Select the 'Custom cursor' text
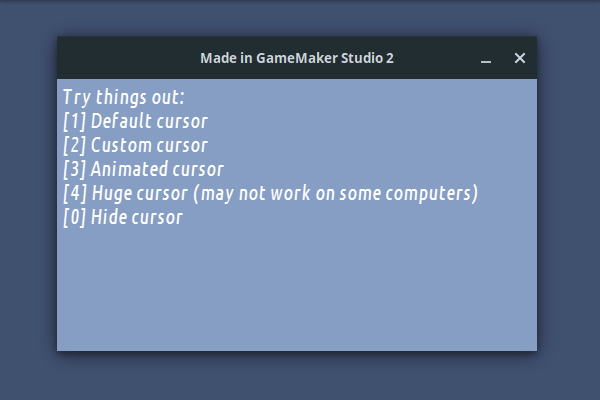600x400 pixels. click(148, 146)
